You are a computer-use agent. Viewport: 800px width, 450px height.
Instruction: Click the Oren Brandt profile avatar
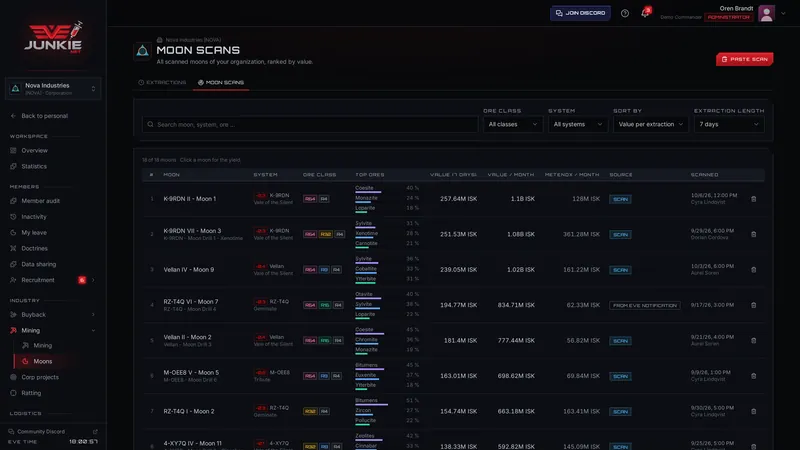(766, 13)
